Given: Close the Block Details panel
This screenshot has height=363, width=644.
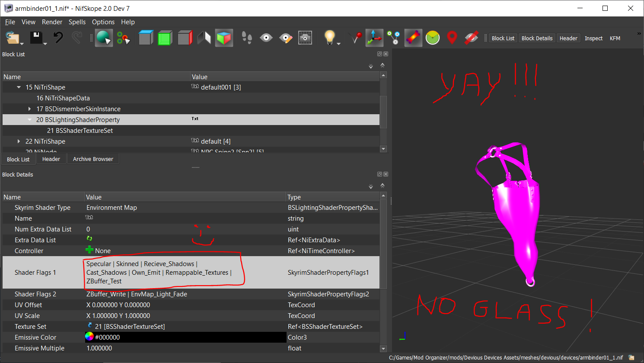Looking at the screenshot, I should (386, 174).
